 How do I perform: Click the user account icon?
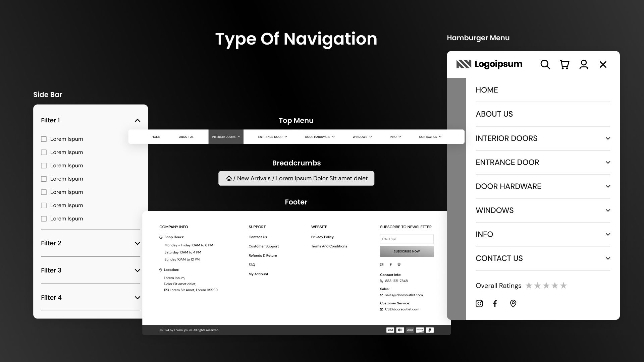click(x=584, y=64)
